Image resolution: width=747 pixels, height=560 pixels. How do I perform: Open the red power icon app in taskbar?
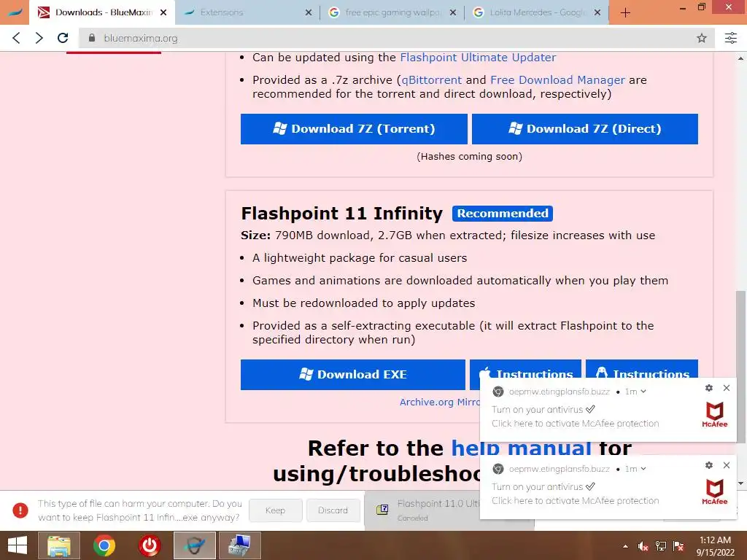[x=150, y=545]
